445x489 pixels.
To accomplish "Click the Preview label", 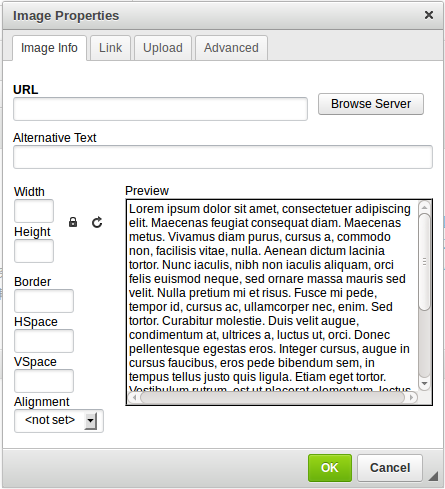I will pyautogui.click(x=147, y=191).
